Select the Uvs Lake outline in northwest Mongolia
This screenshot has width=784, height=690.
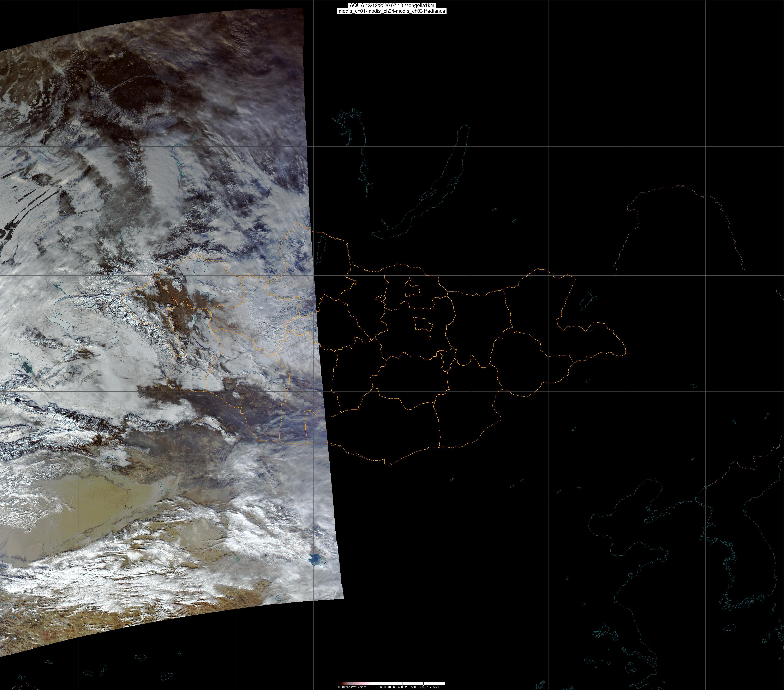199,267
